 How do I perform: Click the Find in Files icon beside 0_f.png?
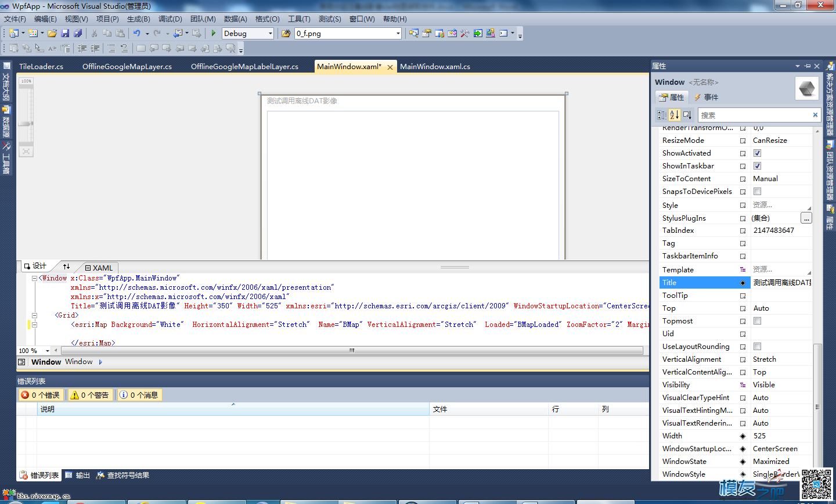(x=286, y=34)
